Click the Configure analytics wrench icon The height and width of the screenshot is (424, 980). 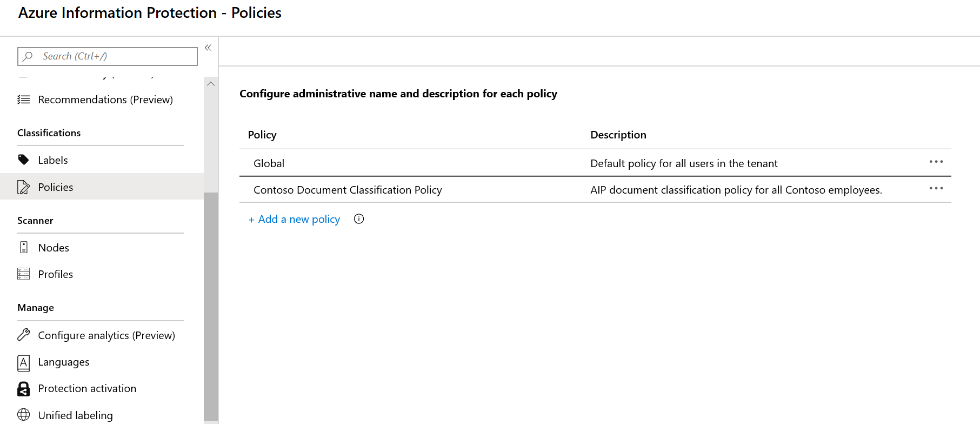(23, 335)
